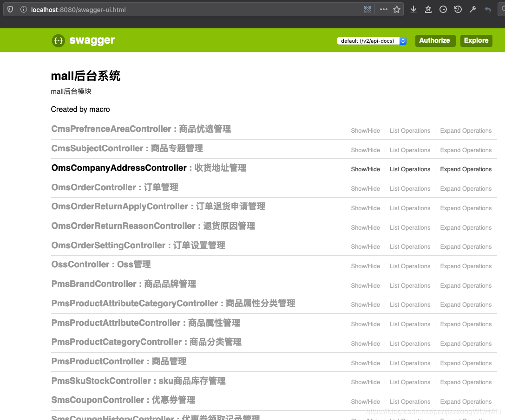
Task: Toggle Show/Hide for OmsCompanyAddressController
Action: 365,169
